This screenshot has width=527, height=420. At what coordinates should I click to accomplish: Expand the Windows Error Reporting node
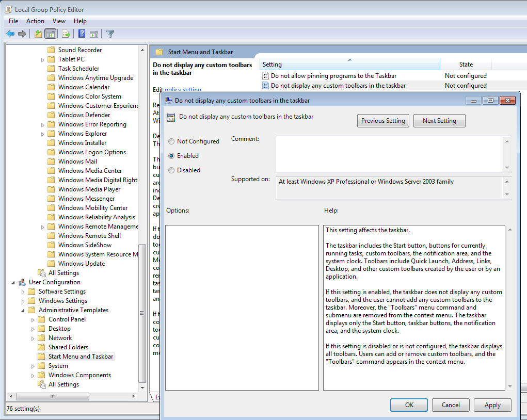[x=42, y=125]
